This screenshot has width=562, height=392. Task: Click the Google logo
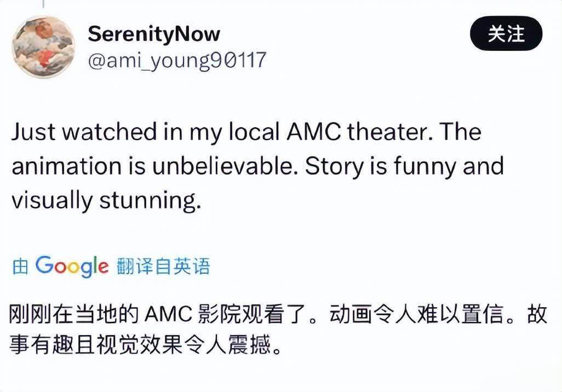(72, 266)
